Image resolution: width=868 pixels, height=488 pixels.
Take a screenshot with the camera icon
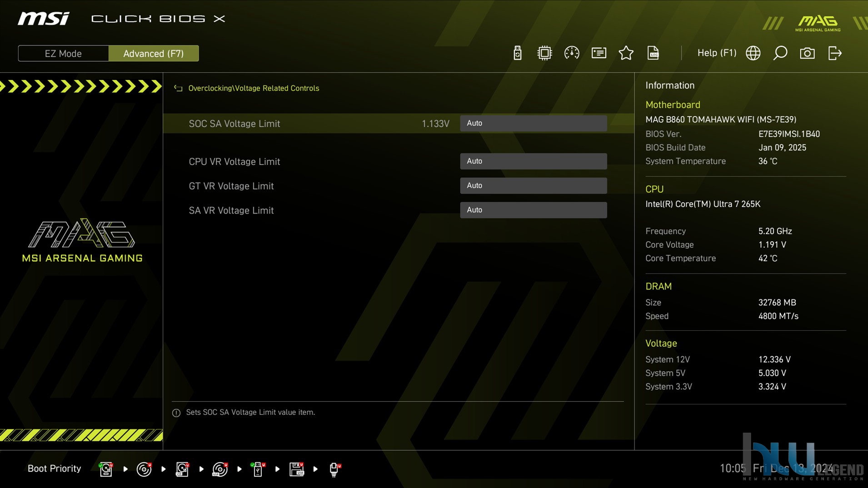(807, 53)
